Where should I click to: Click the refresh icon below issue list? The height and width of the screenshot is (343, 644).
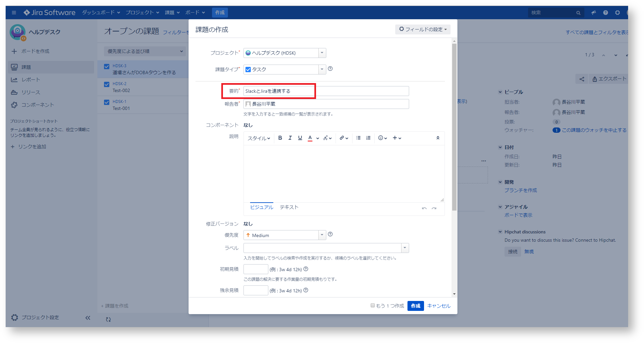[x=108, y=319]
